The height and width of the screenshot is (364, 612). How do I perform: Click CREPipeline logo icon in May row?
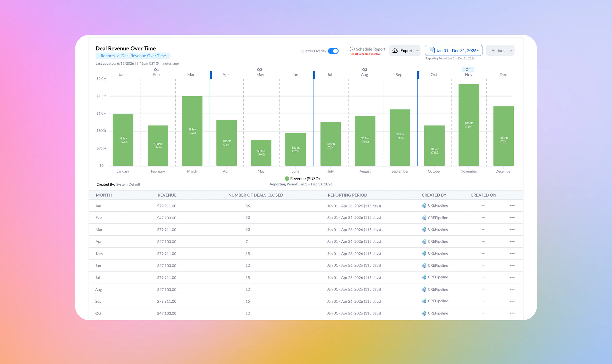(424, 253)
